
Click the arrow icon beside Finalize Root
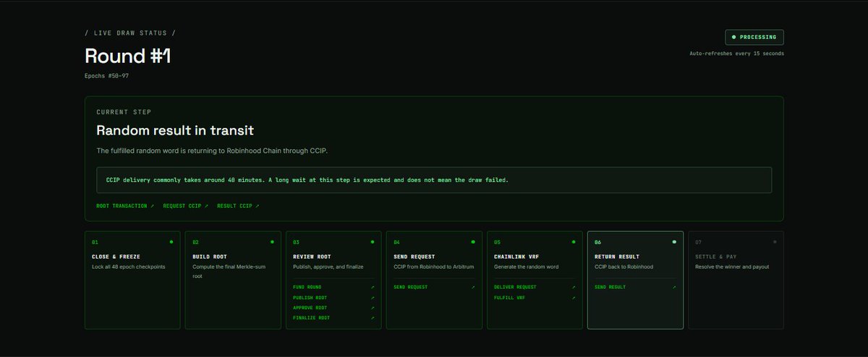click(373, 318)
